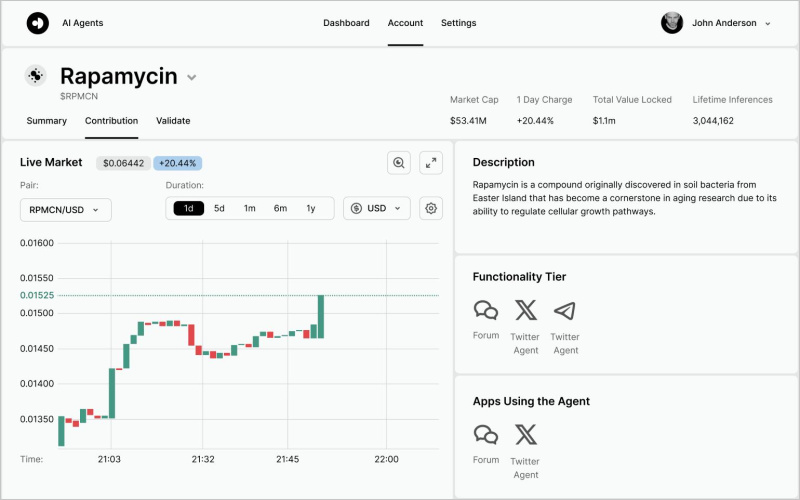Select the 1d duration option
Image resolution: width=800 pixels, height=500 pixels.
[189, 208]
